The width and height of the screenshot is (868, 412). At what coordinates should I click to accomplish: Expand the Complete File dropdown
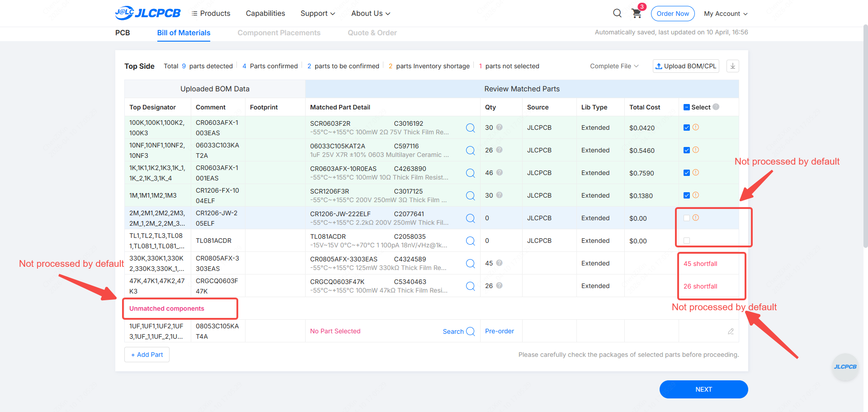click(614, 66)
